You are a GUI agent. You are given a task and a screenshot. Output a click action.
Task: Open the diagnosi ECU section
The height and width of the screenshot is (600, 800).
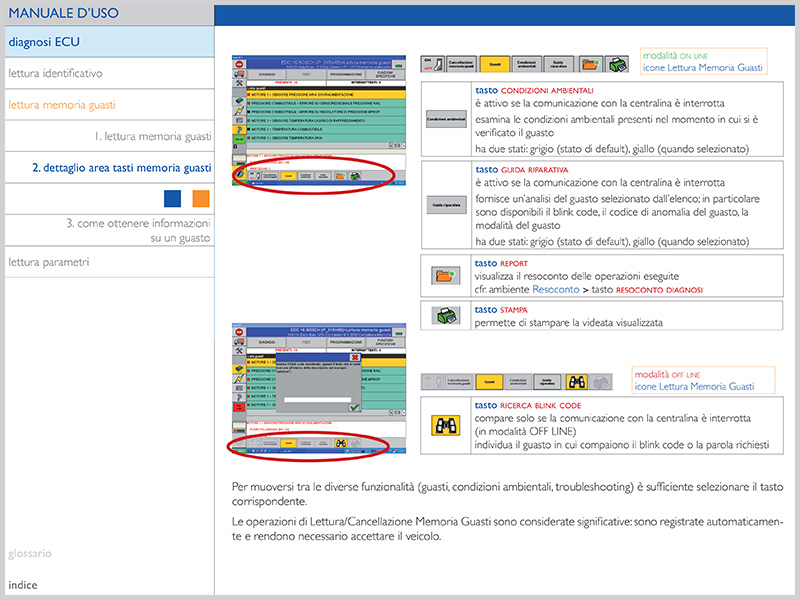pyautogui.click(x=44, y=42)
